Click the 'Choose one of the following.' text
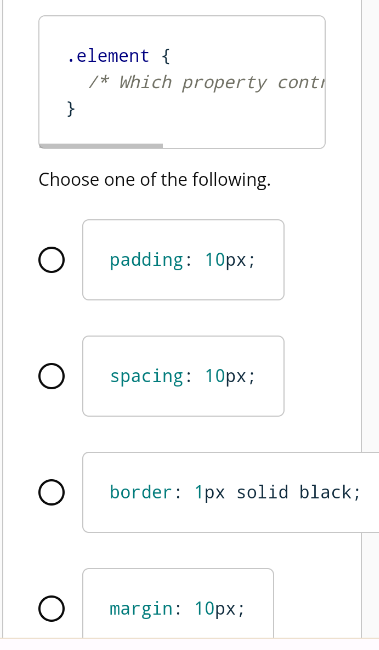The width and height of the screenshot is (379, 650). [x=155, y=180]
